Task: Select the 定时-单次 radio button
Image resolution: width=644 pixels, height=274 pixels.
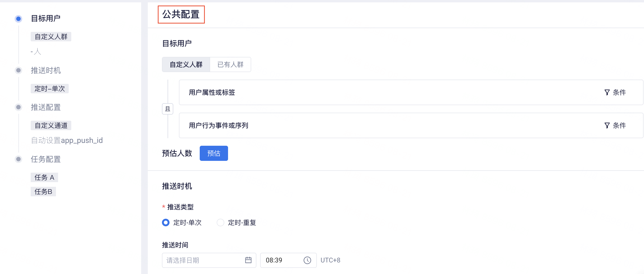Action: tap(165, 223)
